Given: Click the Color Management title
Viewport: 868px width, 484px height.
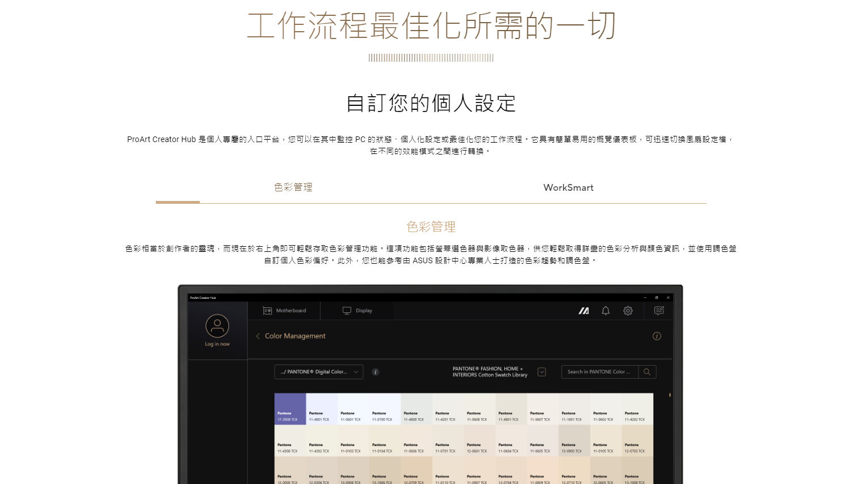Looking at the screenshot, I should point(295,336).
